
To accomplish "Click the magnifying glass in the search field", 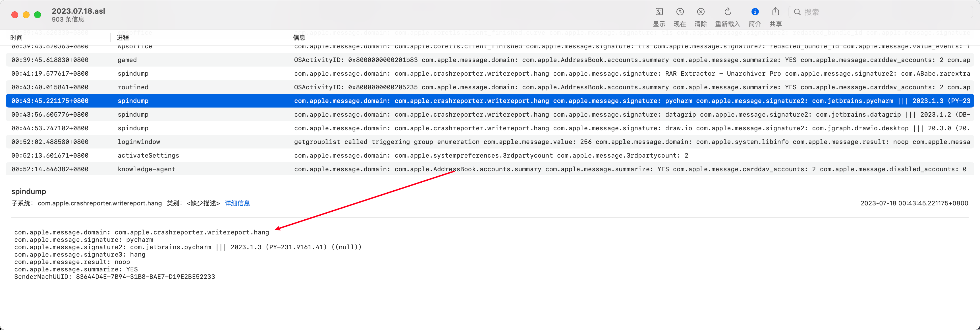I will [798, 12].
